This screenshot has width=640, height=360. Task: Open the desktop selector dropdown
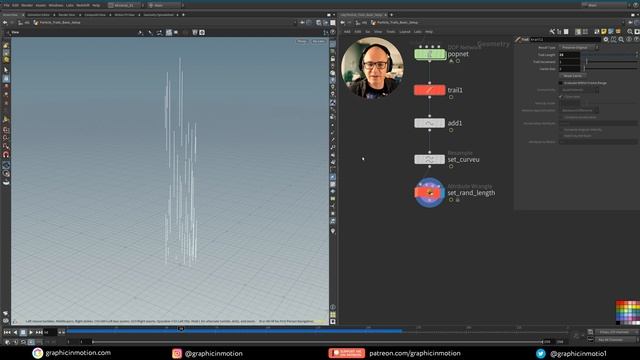click(x=125, y=5)
